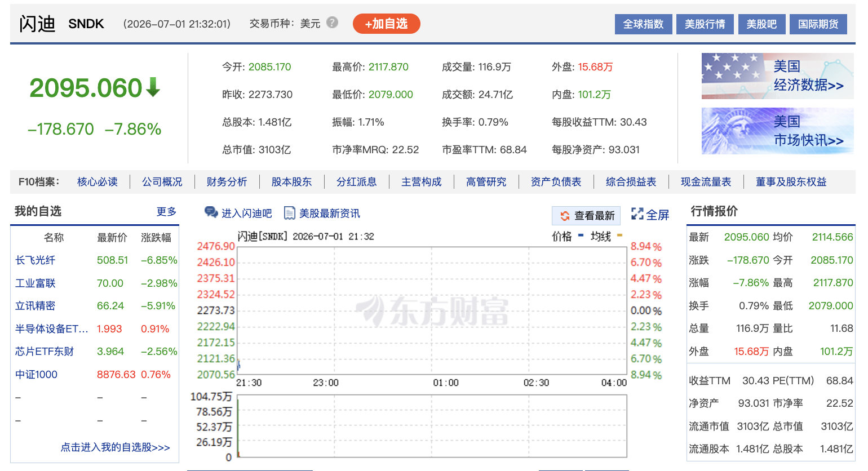Open the 股本股东 F10 section
Screen dimensions: 868x471
[291, 181]
